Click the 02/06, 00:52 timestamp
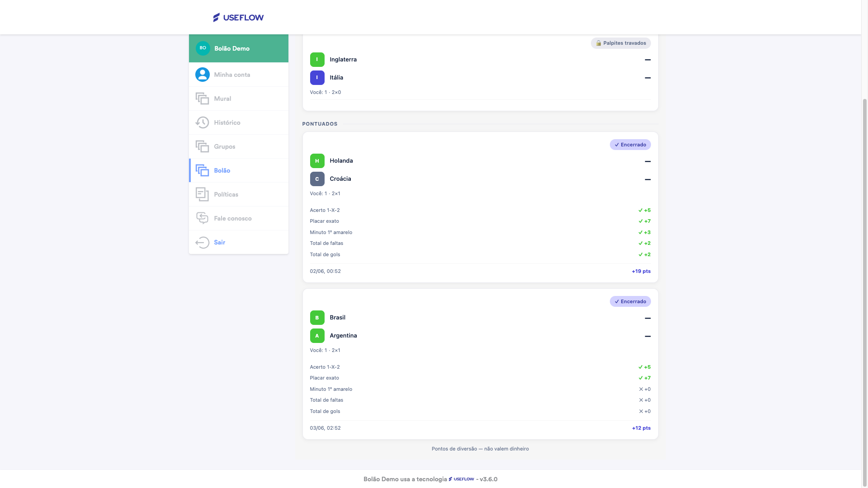Screen dimensions: 868x488 pos(325,271)
